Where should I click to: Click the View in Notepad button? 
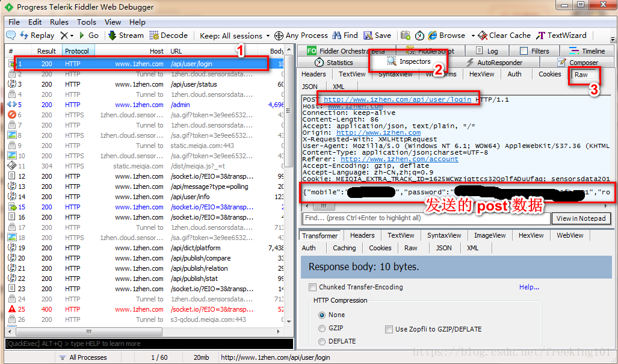pos(581,218)
